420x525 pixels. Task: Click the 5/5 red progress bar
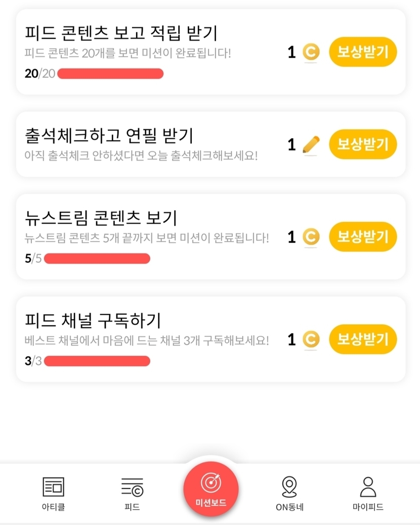[x=97, y=259]
